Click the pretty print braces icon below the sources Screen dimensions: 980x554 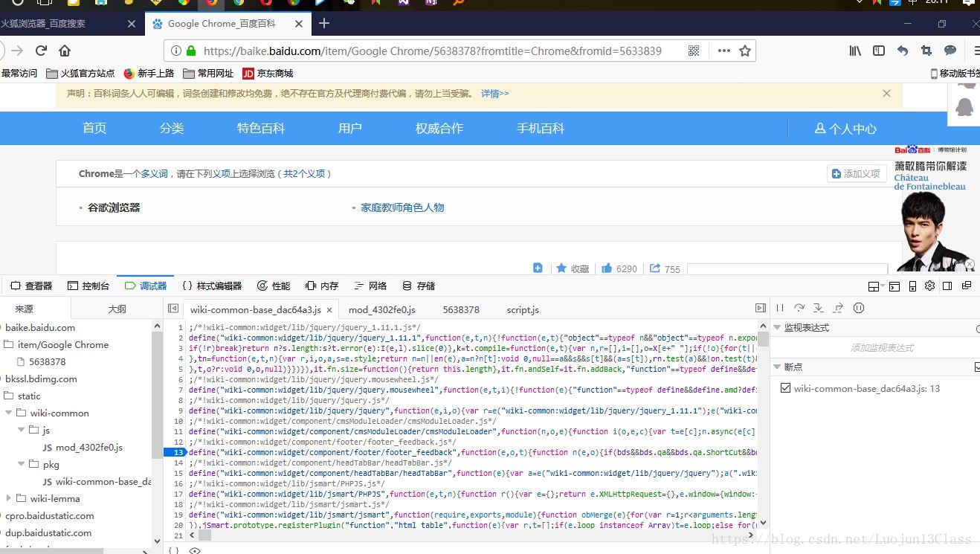click(173, 550)
